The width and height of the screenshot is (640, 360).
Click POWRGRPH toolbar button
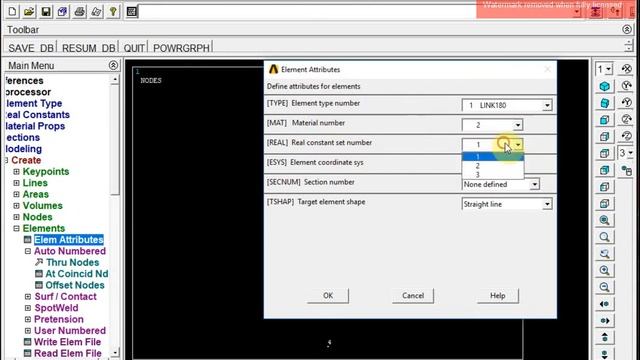pos(181,48)
